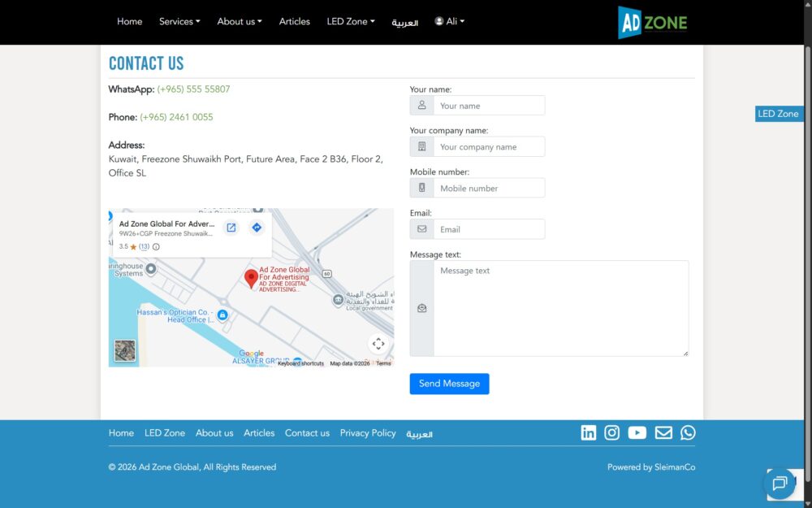Go to Articles in the top navigation

294,22
